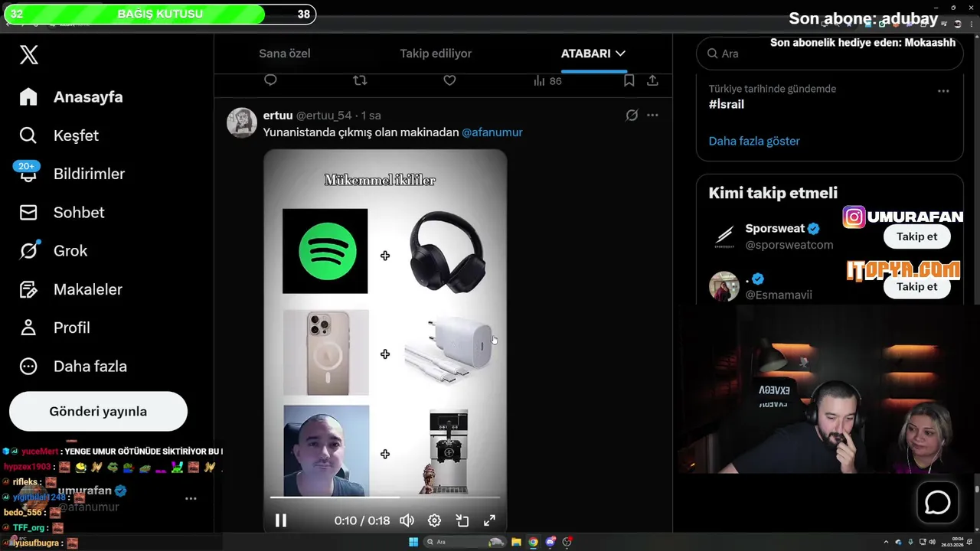Open the chat bubble widget
The width and height of the screenshot is (980, 551).
(938, 503)
